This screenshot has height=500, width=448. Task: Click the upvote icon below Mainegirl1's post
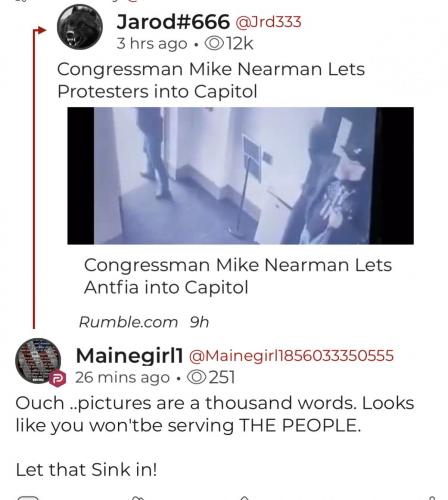pos(245,498)
